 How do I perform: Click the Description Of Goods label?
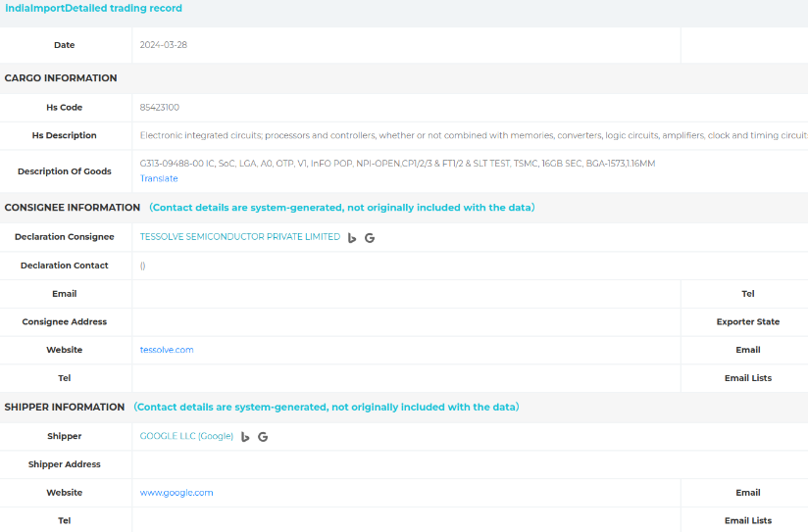pyautogui.click(x=65, y=171)
